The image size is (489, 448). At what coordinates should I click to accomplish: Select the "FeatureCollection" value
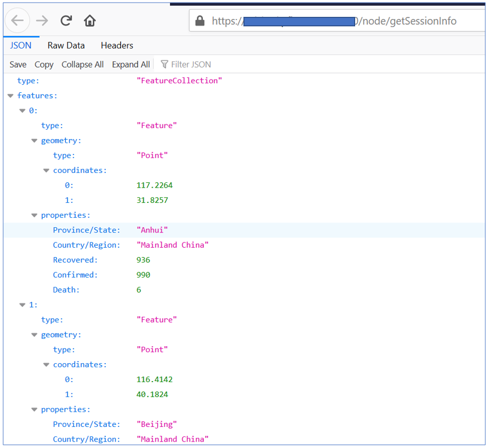179,81
